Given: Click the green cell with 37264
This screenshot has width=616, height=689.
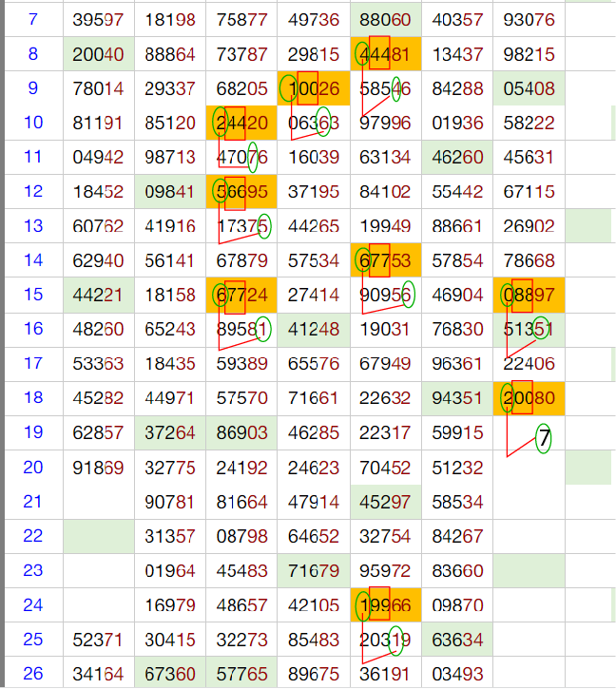Looking at the screenshot, I should pyautogui.click(x=171, y=432).
